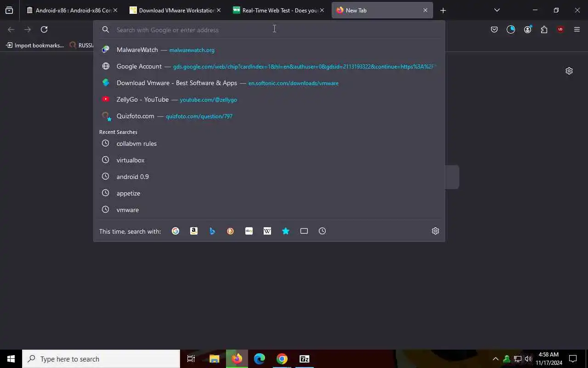Select recent search 'appetize'

point(269,193)
